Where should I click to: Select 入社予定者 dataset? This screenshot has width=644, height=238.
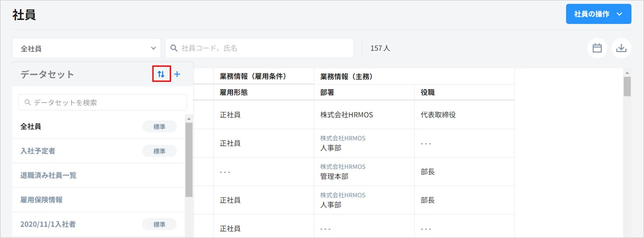point(38,151)
